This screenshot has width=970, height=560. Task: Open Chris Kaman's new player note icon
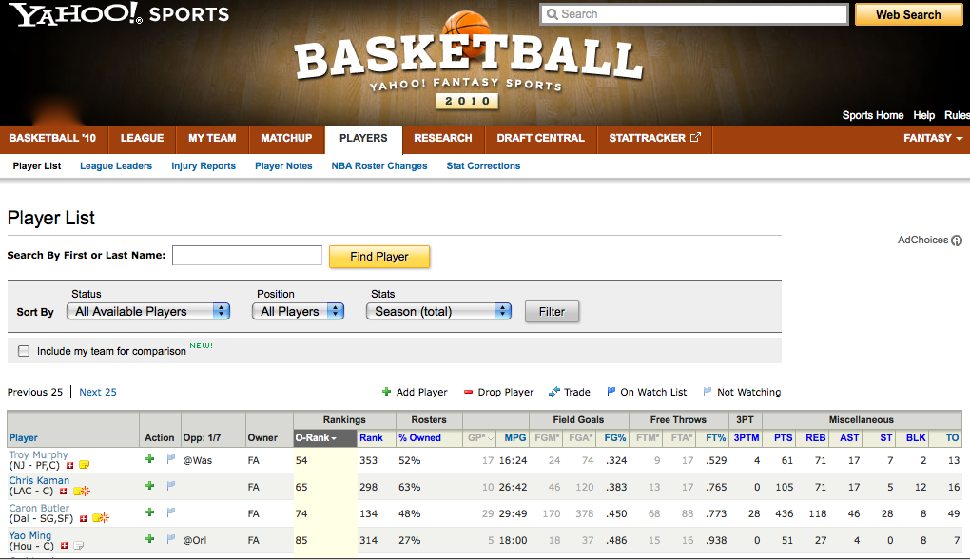coord(82,492)
